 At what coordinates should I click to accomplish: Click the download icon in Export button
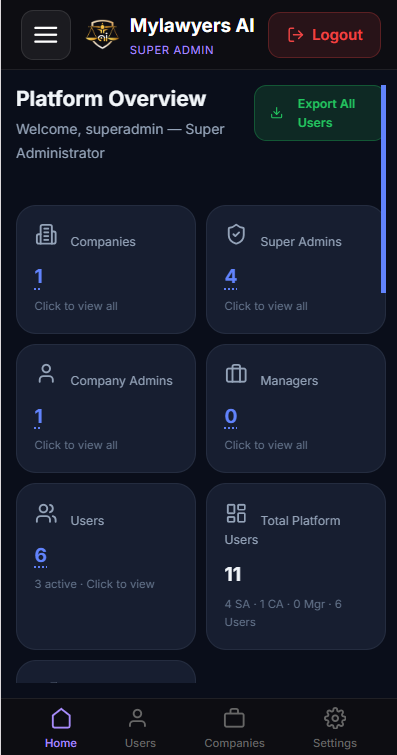click(x=277, y=113)
